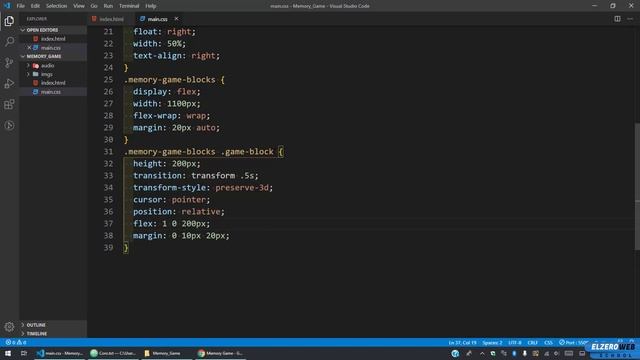
Task: Open the Memory_Game folder taskbar window
Action: pyautogui.click(x=167, y=353)
